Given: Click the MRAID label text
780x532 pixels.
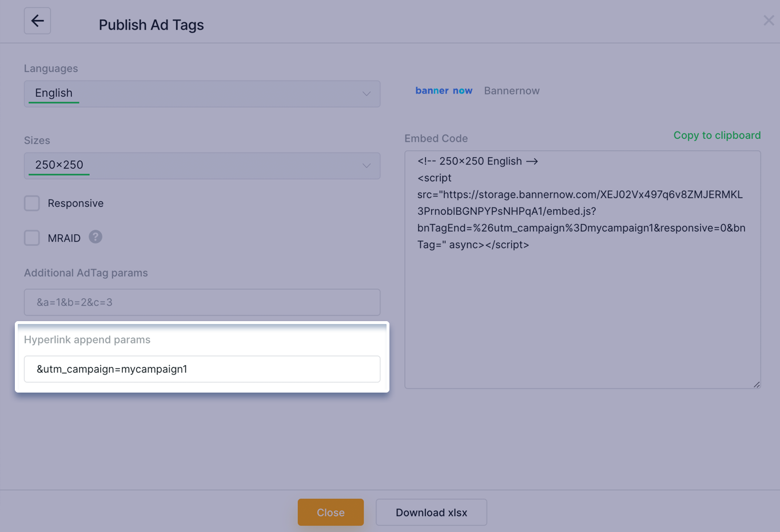Looking at the screenshot, I should pos(64,238).
